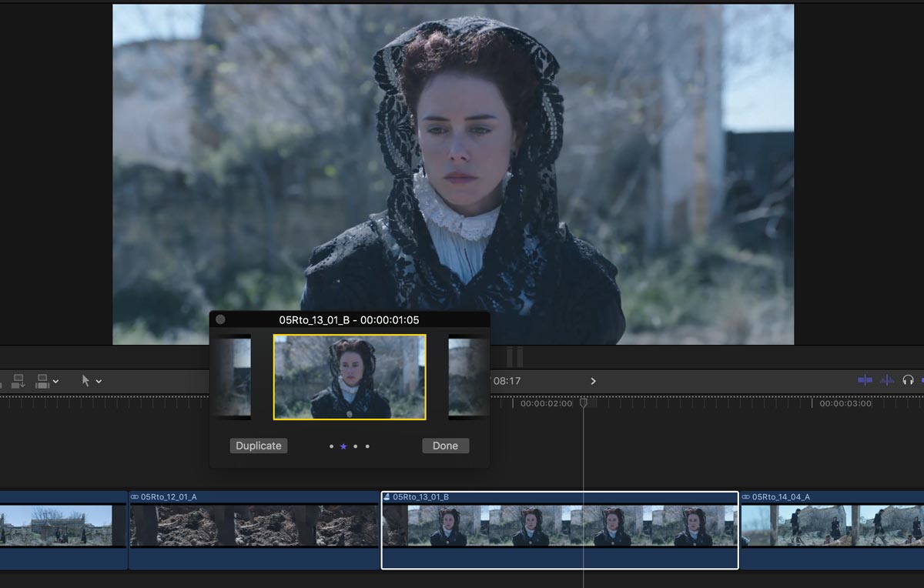Open the tool picker chevron beside arrow
Screen dimensions: 924x588
point(99,382)
